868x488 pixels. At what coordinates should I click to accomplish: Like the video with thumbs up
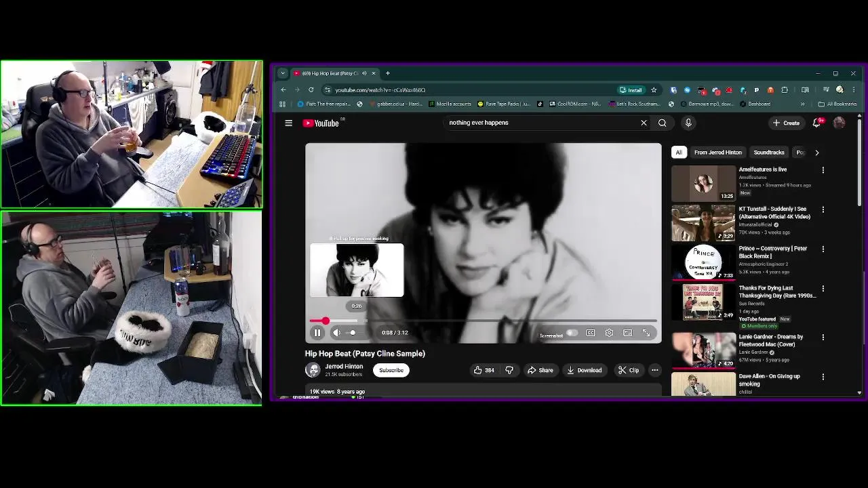coord(484,370)
